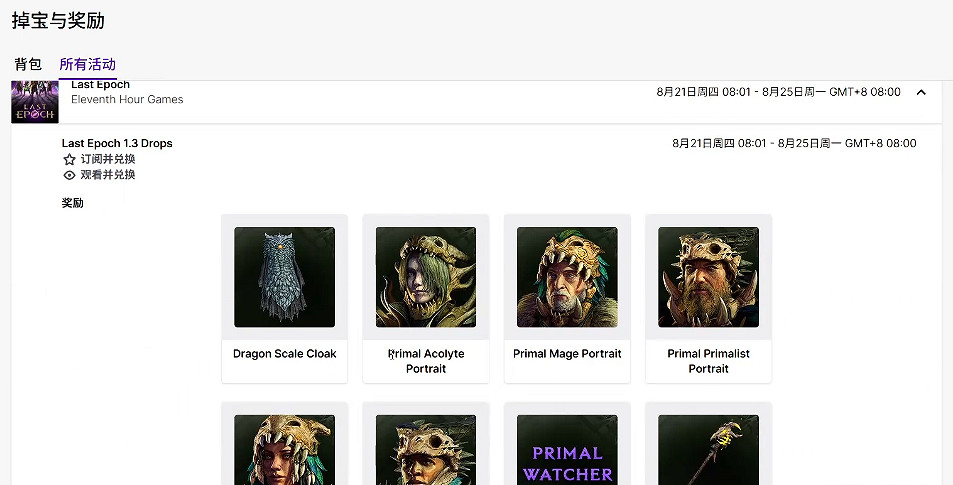This screenshot has height=485, width=953.
Task: Click the 订阅并兑换 text
Action: tap(108, 159)
